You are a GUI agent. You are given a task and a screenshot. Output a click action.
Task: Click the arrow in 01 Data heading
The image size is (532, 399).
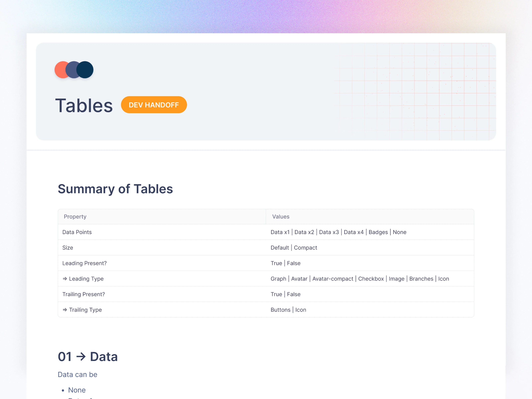tap(81, 356)
